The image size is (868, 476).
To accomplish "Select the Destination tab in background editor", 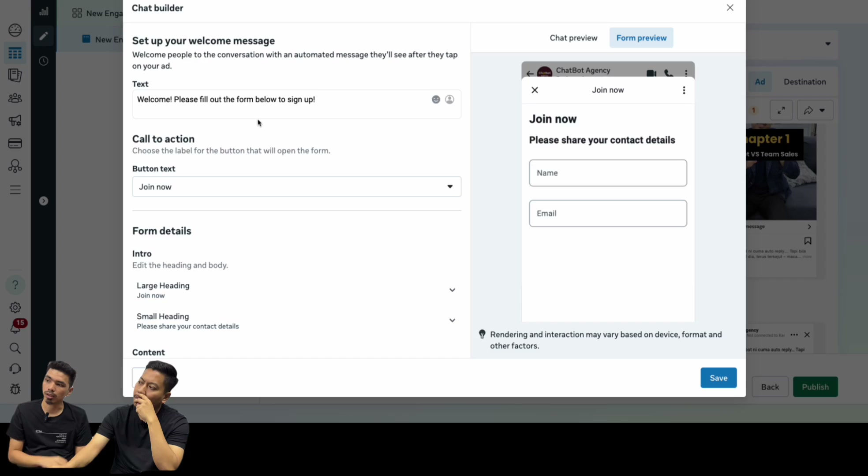I will pyautogui.click(x=804, y=82).
